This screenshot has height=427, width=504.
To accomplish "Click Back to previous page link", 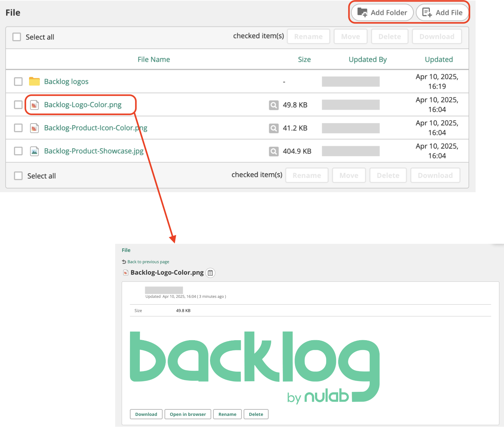I will [x=148, y=262].
